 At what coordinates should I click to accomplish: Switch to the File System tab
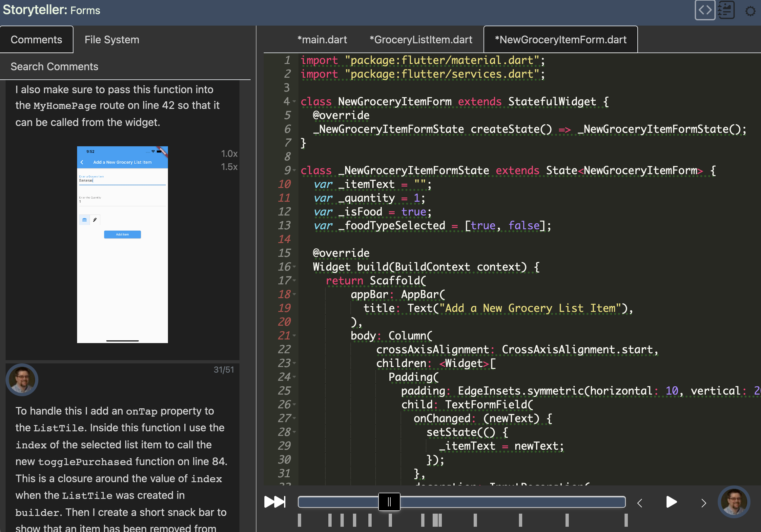pyautogui.click(x=112, y=40)
